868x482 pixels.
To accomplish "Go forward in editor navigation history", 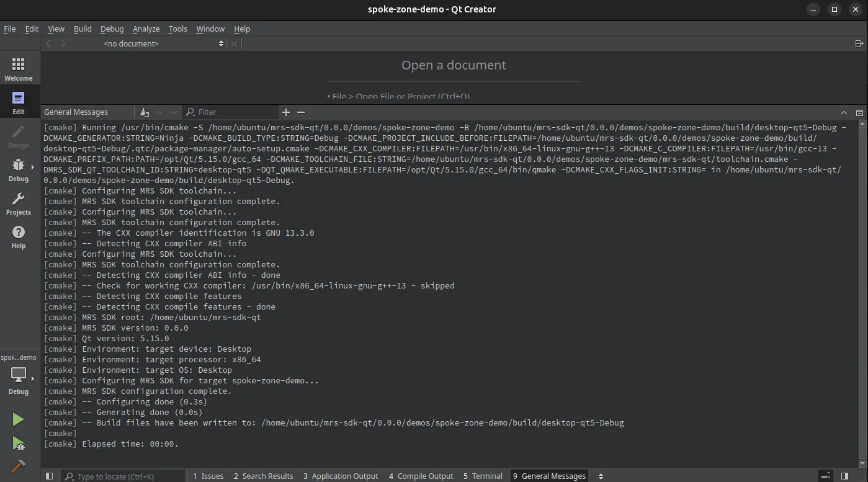I will pyautogui.click(x=63, y=43).
